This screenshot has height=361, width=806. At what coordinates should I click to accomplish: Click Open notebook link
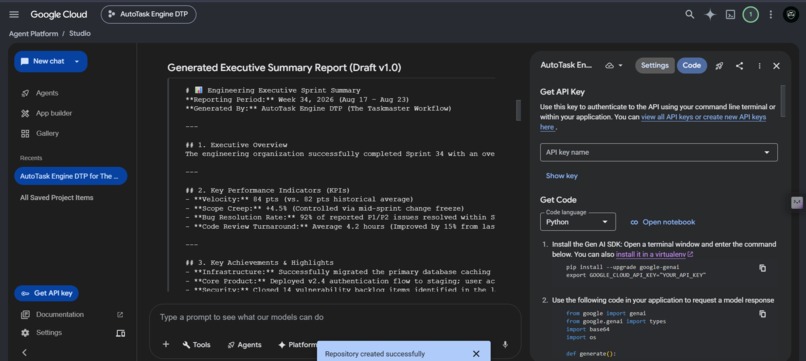pos(663,222)
